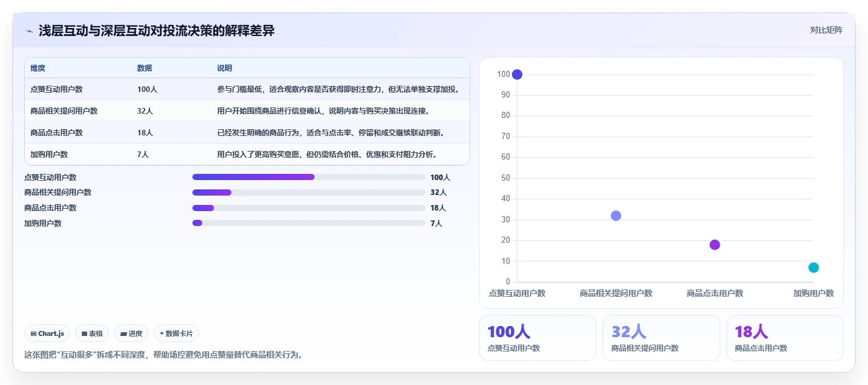The height and width of the screenshot is (385, 868).
Task: Click the description starting 用户投入了更高购买意愿
Action: point(327,155)
